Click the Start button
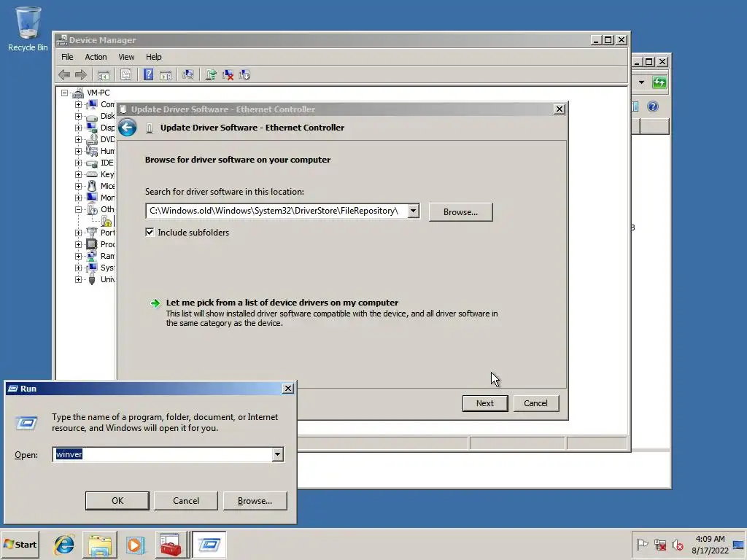The height and width of the screenshot is (560, 747). (20, 544)
